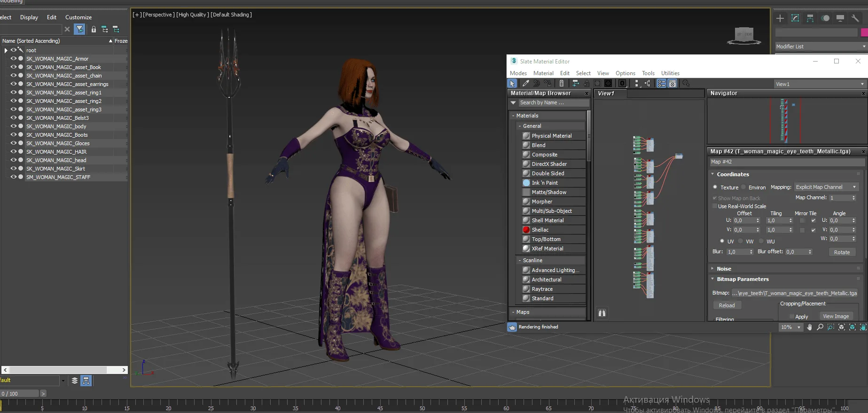Screen dimensions: 868x413
Task: Toggle Material ID Channel flyout button
Action: [622, 83]
